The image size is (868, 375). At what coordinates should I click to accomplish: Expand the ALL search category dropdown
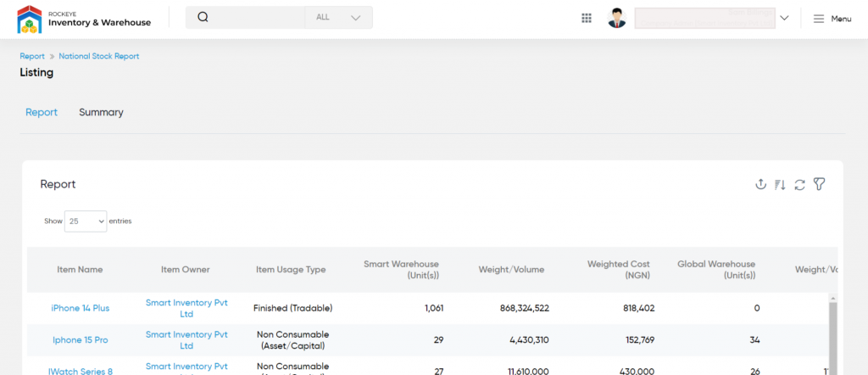coord(338,17)
